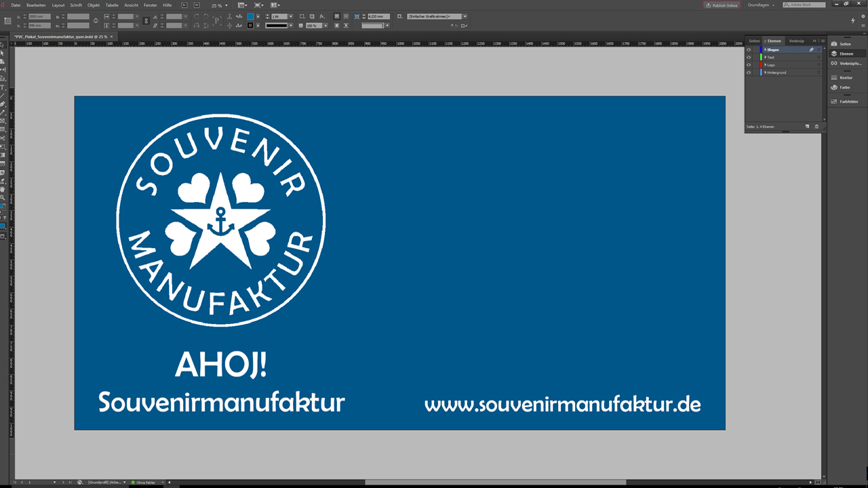Open the stroke weight 1 Pt dropdown
Screen dimensions: 868x488
tap(291, 16)
